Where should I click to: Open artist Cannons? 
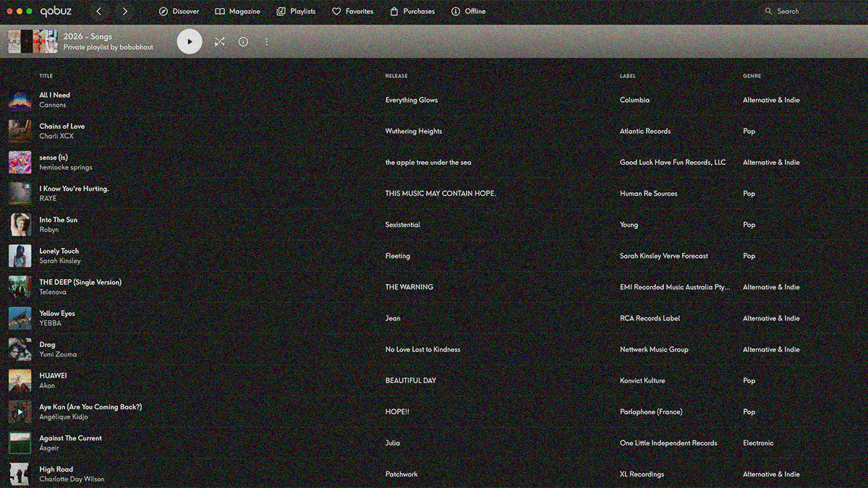(53, 106)
